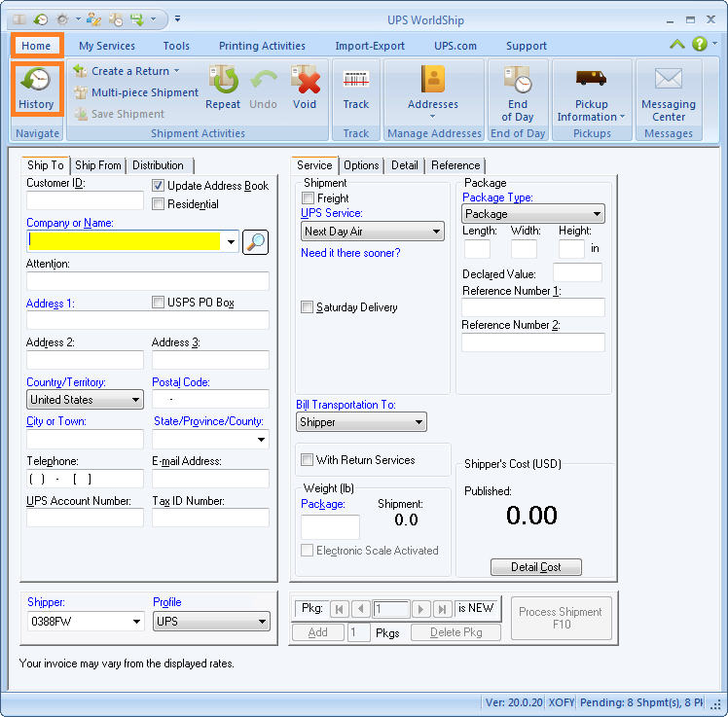728x717 pixels.
Task: Open the Reference tab
Action: (455, 165)
